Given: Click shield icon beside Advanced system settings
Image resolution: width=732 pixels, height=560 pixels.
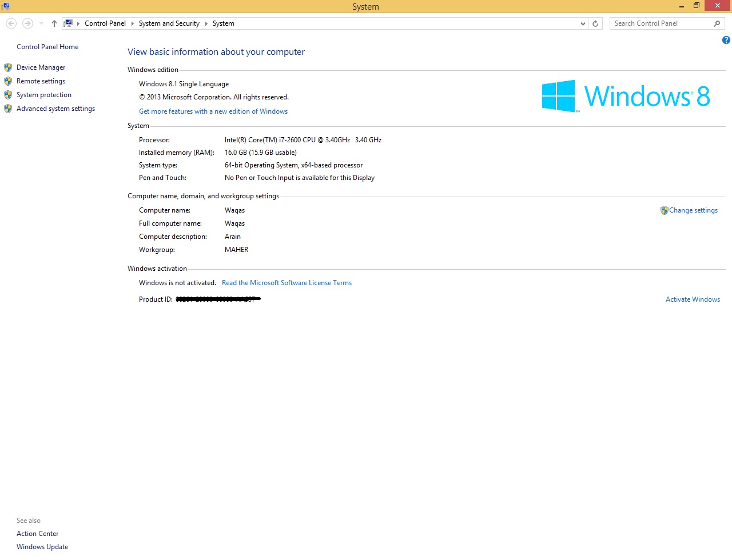Looking at the screenshot, I should [8, 109].
